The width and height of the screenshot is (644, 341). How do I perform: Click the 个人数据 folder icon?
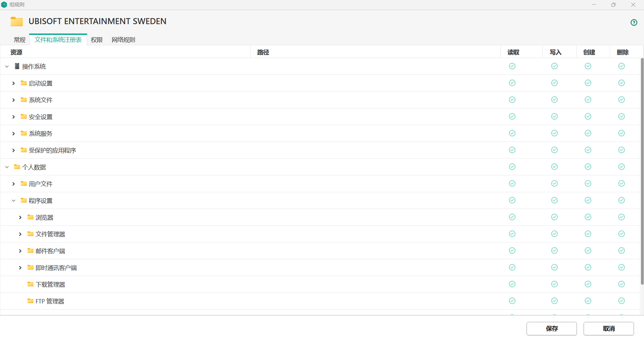coord(17,167)
